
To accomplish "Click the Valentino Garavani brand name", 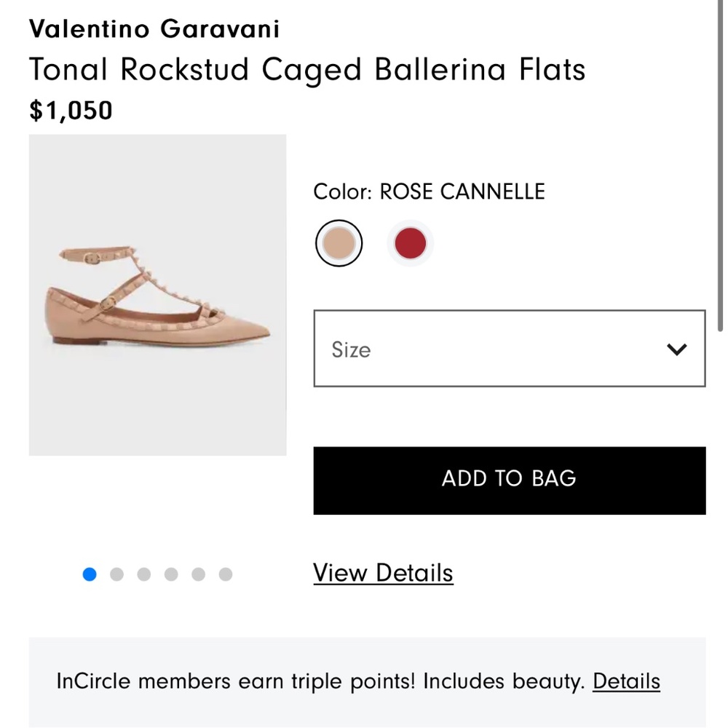I will (x=154, y=29).
